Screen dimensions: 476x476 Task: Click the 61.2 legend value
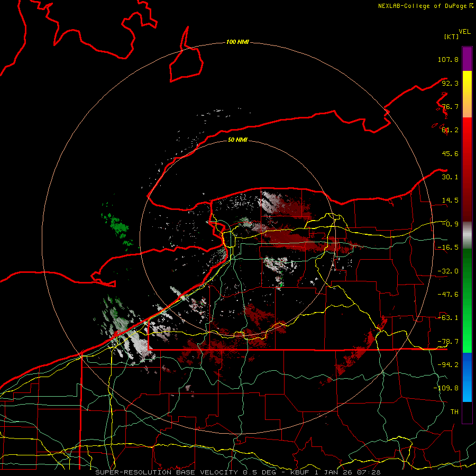click(450, 130)
